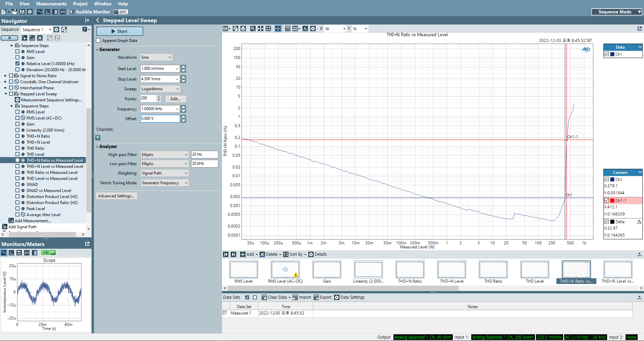
Task: Open sequence properties gear next to Sequence 1
Action: 56,30
